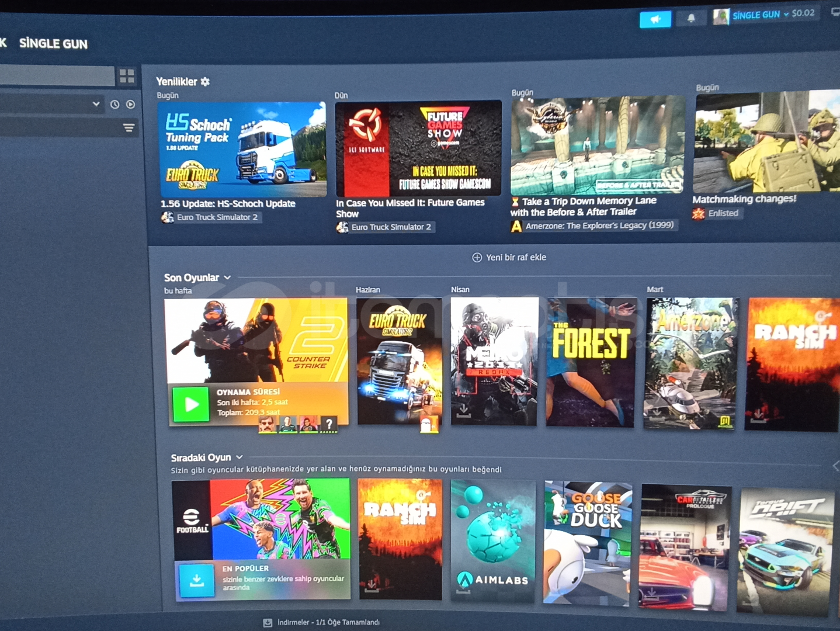Click the bu hafta label in Son Oyunlar
Viewport: 840px width, 631px height.
tap(178, 290)
